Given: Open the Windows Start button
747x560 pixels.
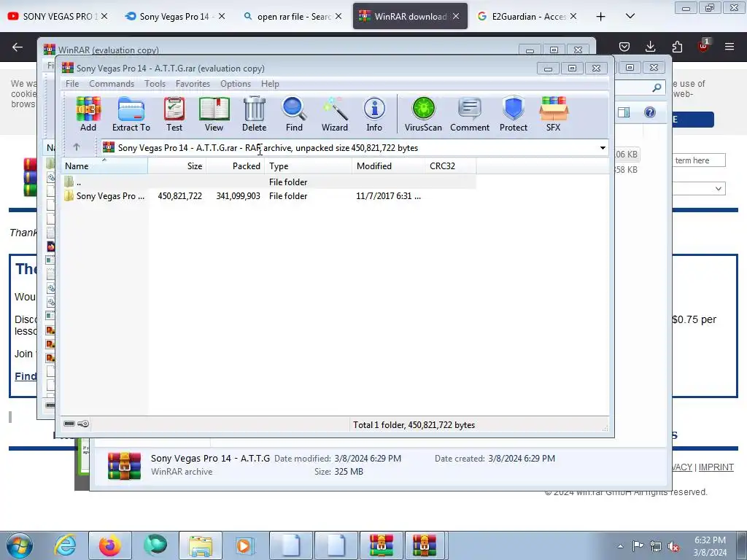Looking at the screenshot, I should click(x=19, y=545).
